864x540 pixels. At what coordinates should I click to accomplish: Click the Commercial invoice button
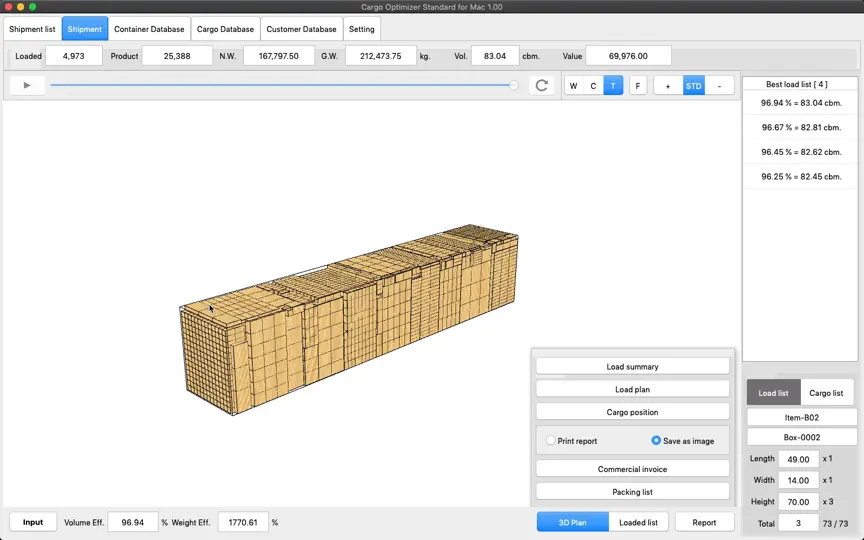tap(633, 469)
